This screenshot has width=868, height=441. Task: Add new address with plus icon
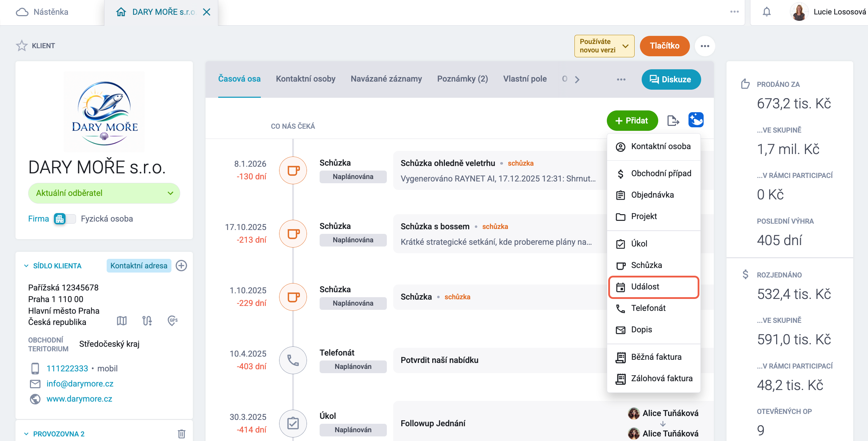(181, 266)
